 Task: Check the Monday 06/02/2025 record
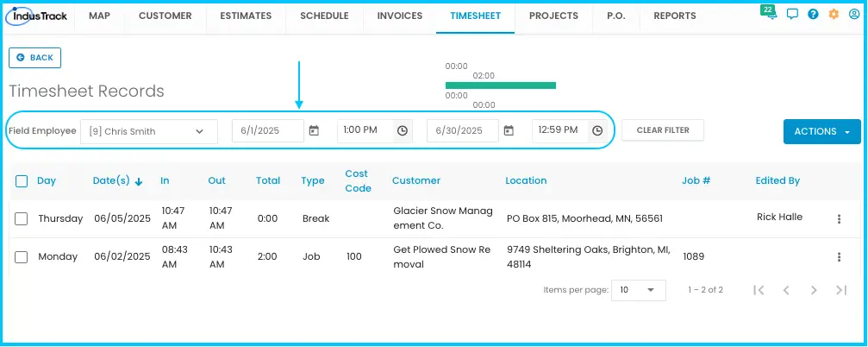21,257
